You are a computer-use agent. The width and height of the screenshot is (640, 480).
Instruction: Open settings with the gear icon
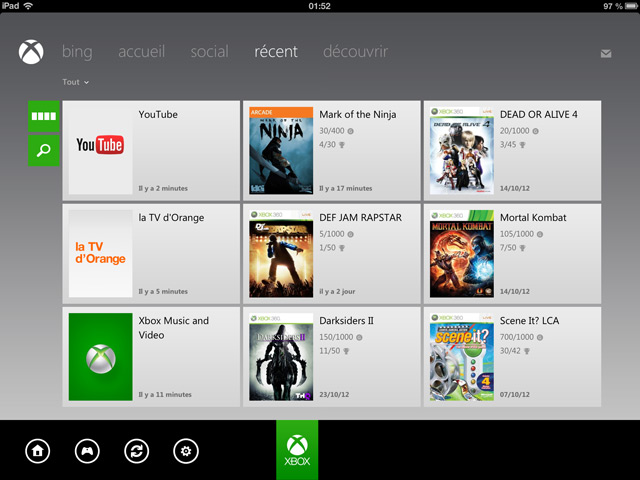[185, 451]
